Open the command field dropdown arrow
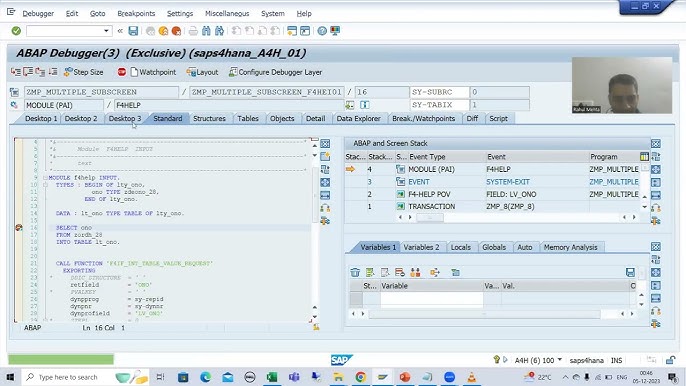The height and width of the screenshot is (386, 686). click(x=106, y=31)
